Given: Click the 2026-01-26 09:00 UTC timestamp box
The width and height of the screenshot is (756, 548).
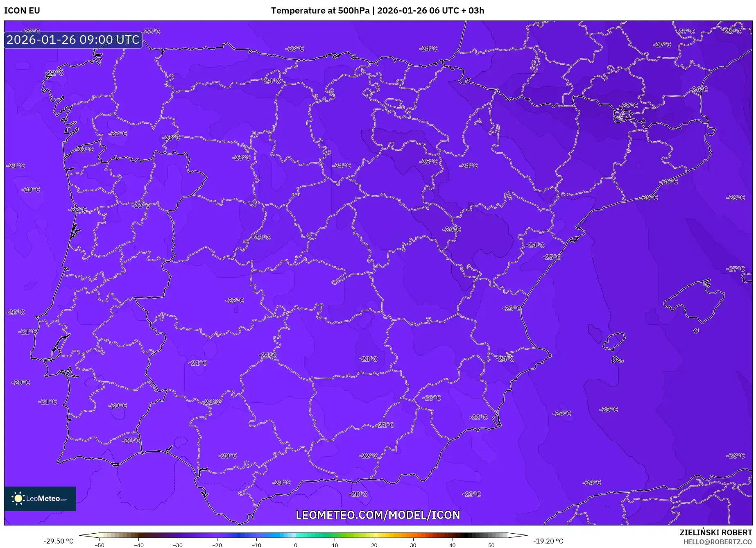Looking at the screenshot, I should (x=73, y=40).
